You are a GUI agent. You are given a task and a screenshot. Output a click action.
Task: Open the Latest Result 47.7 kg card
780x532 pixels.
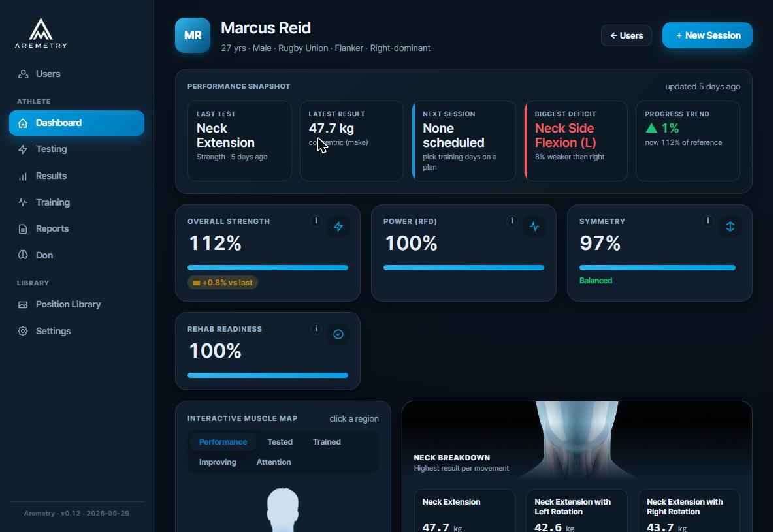coord(351,141)
